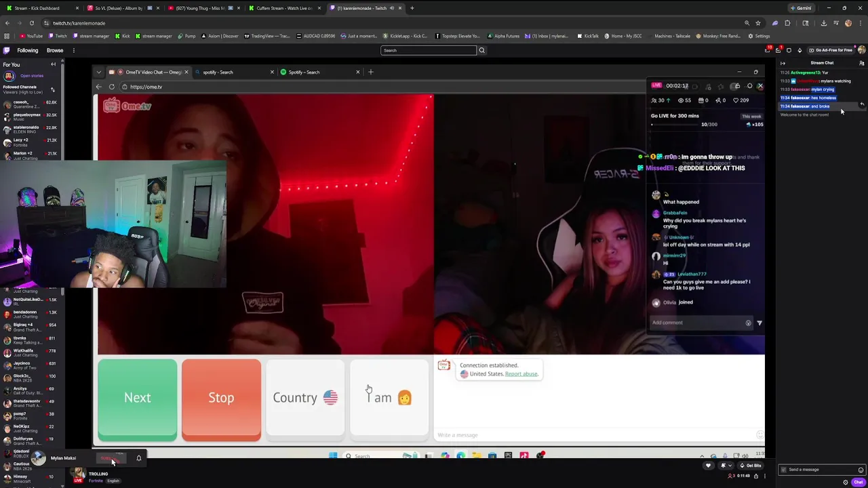
Task: Click the heart follow icon under stream
Action: click(708, 466)
